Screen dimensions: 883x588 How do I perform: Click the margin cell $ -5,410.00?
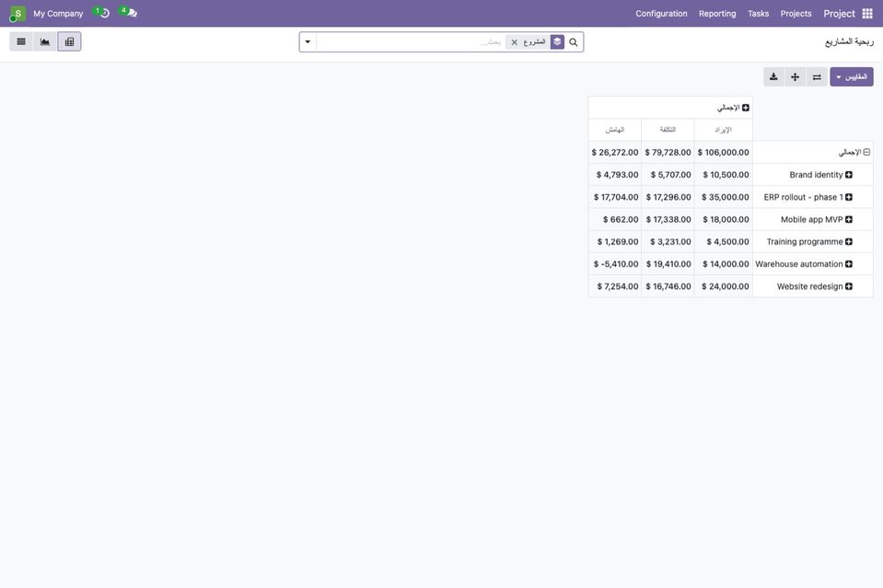(615, 264)
